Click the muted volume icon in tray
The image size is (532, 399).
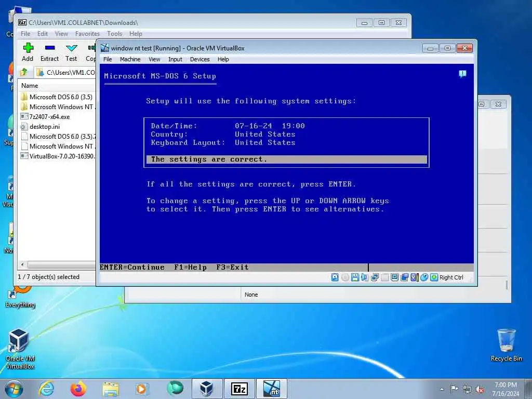tap(480, 389)
